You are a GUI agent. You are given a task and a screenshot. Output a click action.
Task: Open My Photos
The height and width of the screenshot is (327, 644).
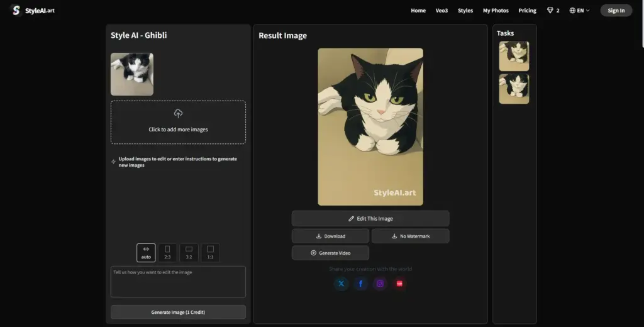pyautogui.click(x=496, y=11)
